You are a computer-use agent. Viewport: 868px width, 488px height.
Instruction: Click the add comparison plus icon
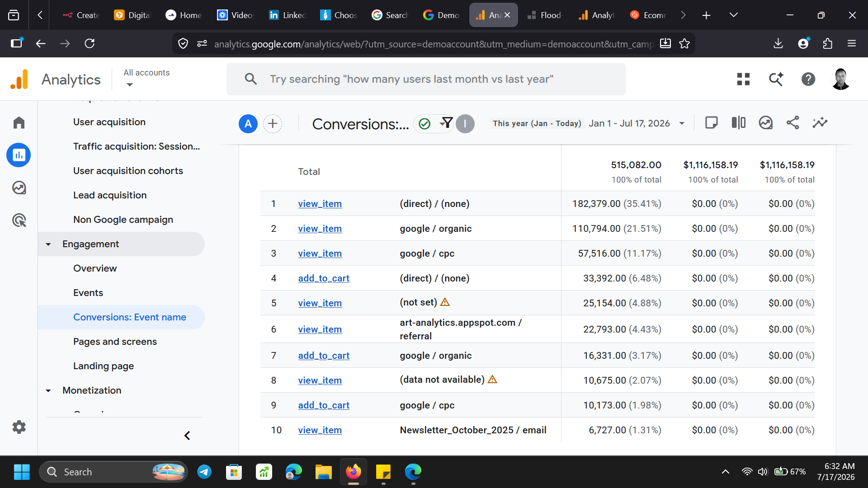point(273,123)
